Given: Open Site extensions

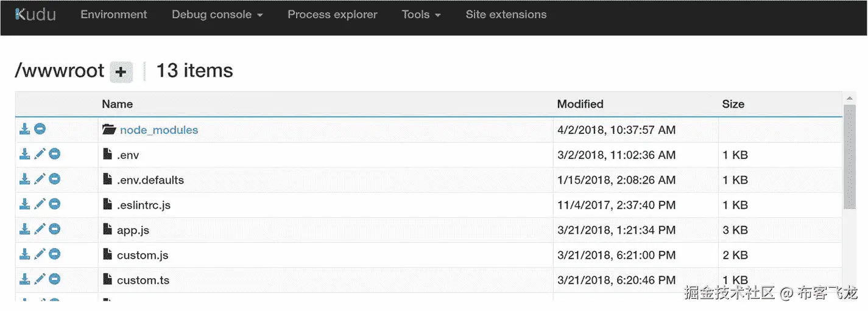Looking at the screenshot, I should click(x=506, y=15).
